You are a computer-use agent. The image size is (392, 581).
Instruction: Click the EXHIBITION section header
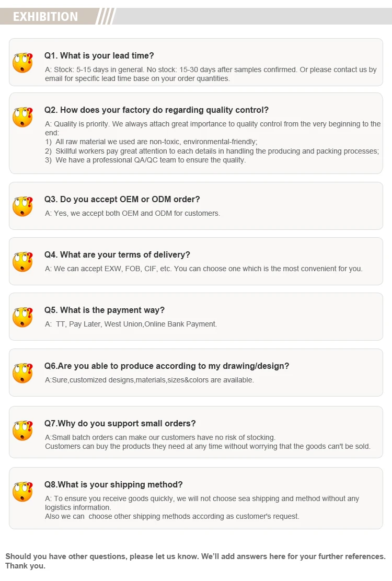(x=45, y=17)
